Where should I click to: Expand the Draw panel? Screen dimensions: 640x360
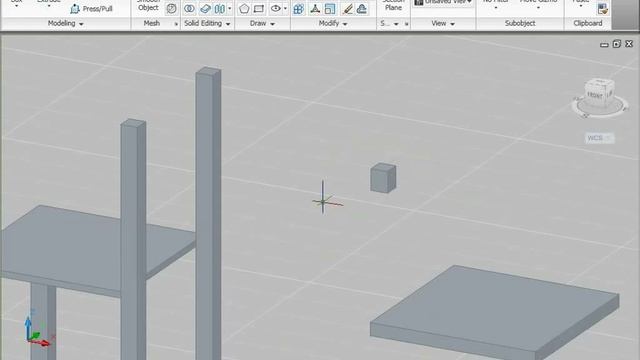[262, 24]
